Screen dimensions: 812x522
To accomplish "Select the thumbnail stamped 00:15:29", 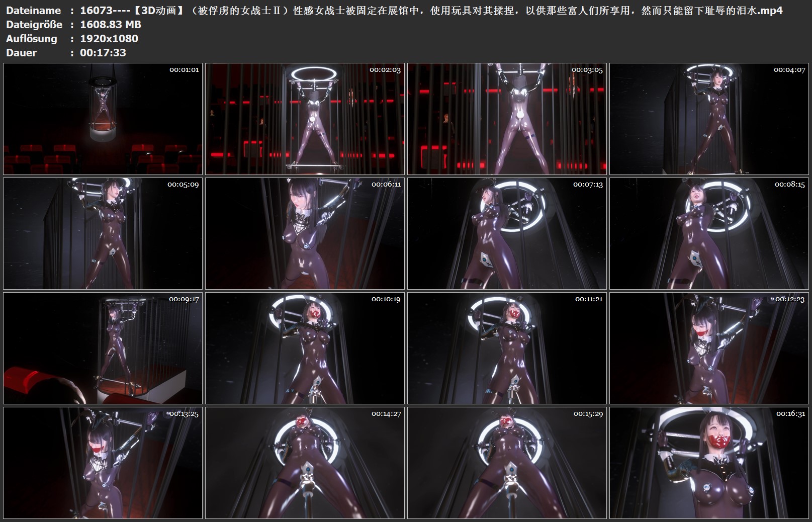I will coord(507,463).
